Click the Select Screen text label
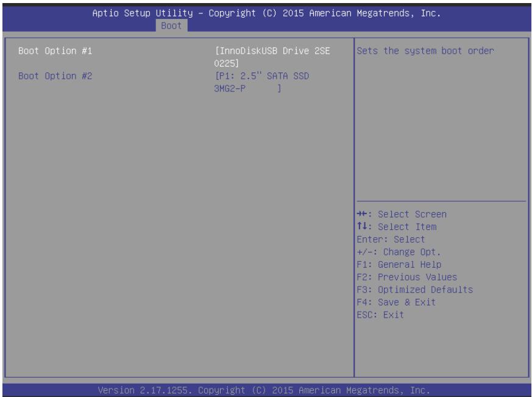Image resolution: width=532 pixels, height=397 pixels. pyautogui.click(x=412, y=214)
